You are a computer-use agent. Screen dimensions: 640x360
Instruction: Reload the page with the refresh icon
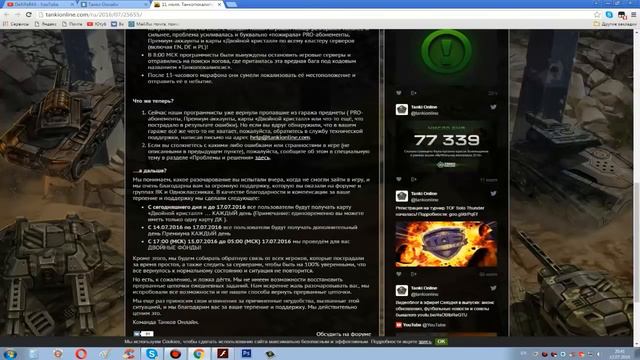[x=29, y=14]
